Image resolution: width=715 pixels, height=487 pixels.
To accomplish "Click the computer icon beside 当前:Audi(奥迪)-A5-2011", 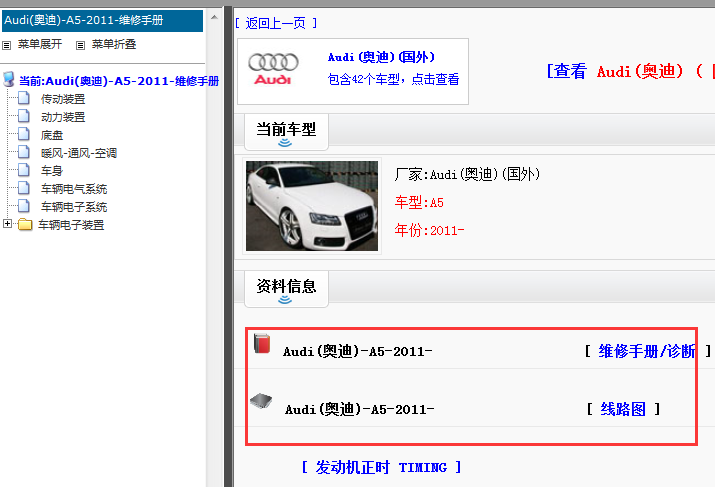I will pos(9,79).
